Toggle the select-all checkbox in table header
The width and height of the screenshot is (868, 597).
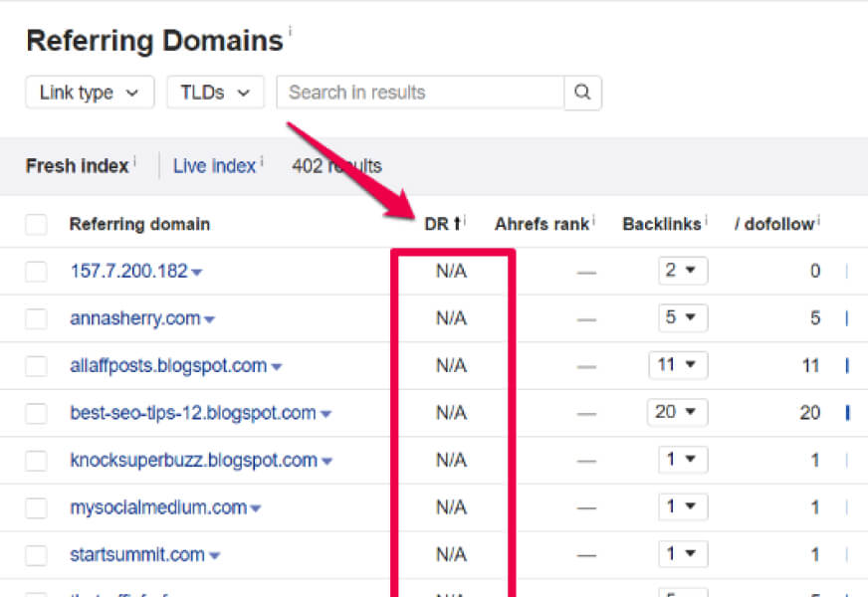[x=37, y=224]
